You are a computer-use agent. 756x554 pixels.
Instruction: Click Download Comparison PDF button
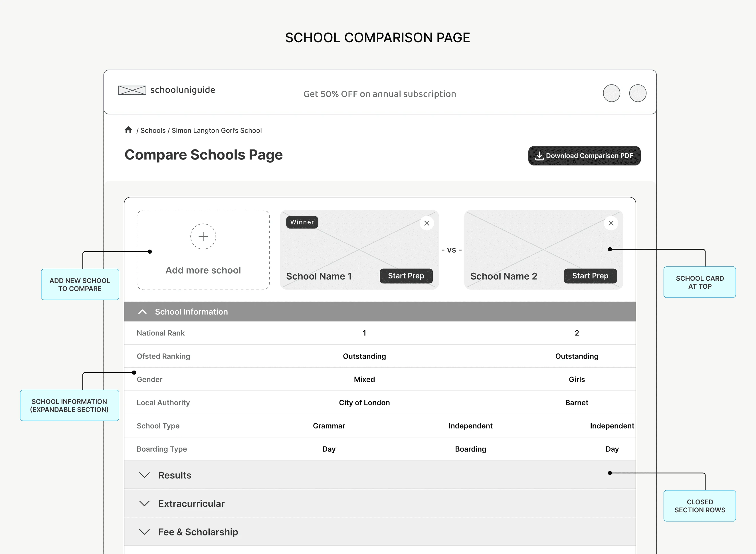click(584, 155)
